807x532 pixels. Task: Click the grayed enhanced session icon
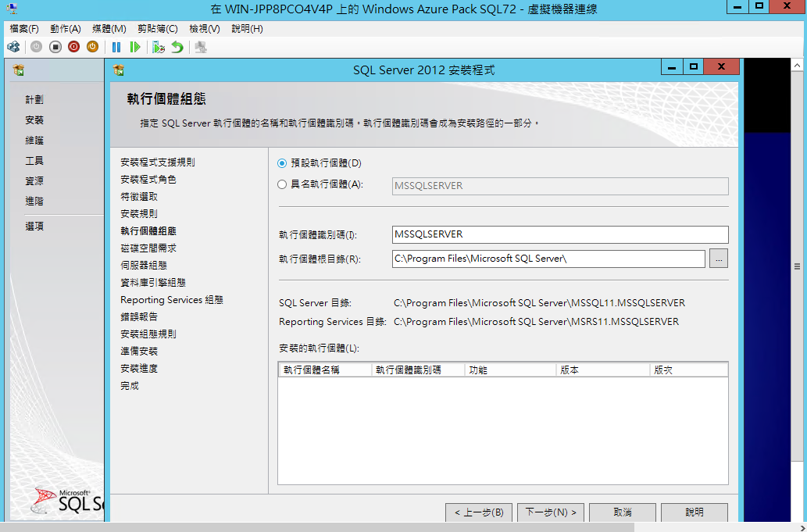coord(201,48)
